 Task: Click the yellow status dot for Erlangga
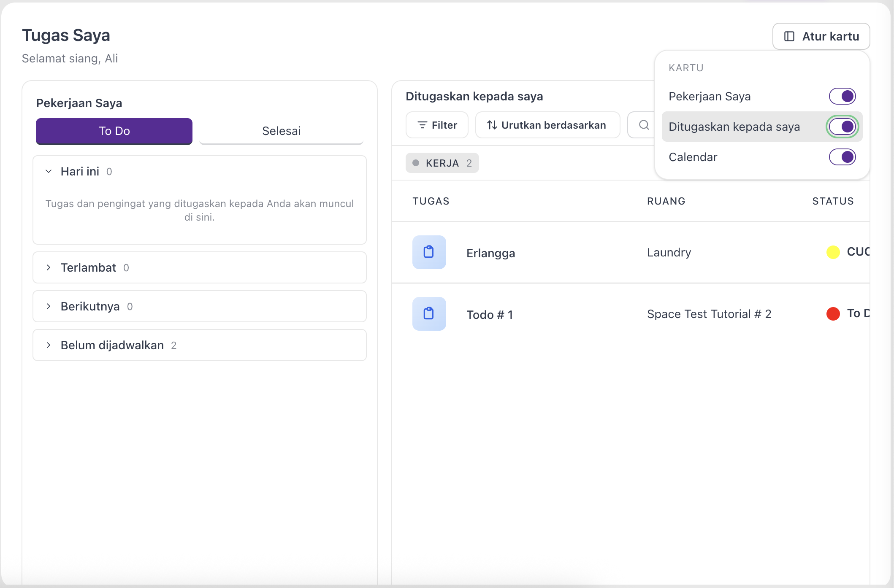coord(833,252)
